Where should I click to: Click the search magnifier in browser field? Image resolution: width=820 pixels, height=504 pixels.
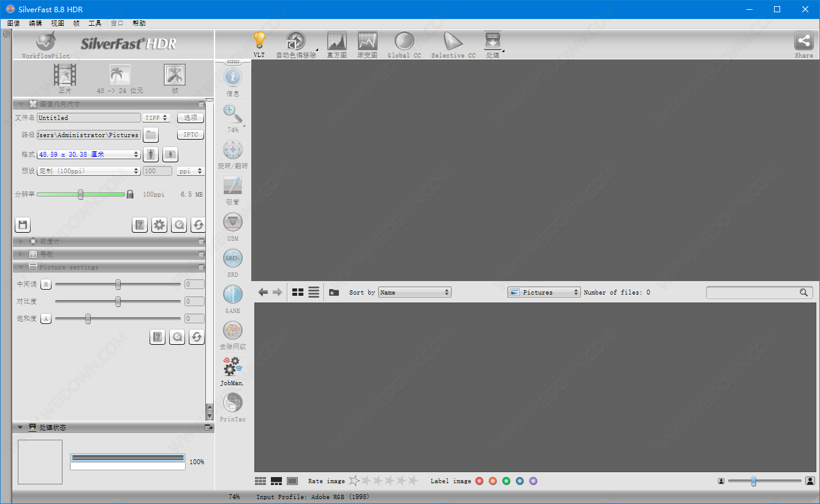(803, 293)
